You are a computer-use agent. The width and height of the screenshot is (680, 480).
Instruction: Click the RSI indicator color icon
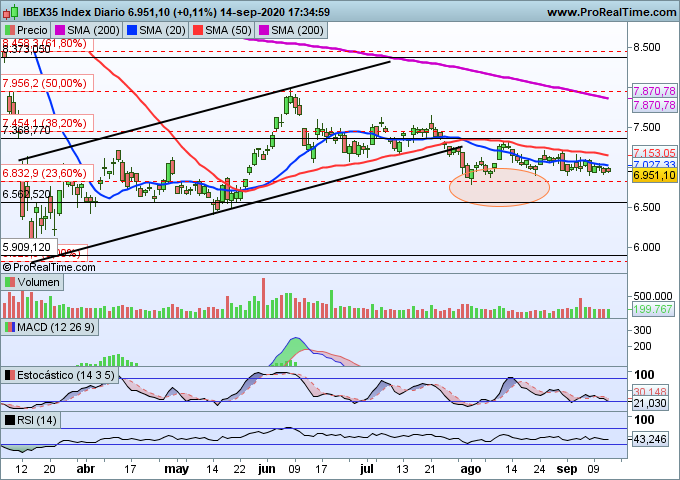(10, 420)
